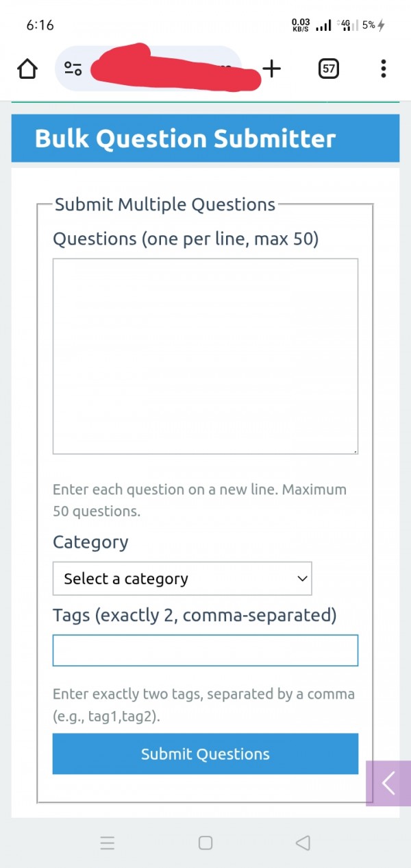The image size is (411, 868).
Task: Open the Select a category dropdown
Action: click(182, 579)
